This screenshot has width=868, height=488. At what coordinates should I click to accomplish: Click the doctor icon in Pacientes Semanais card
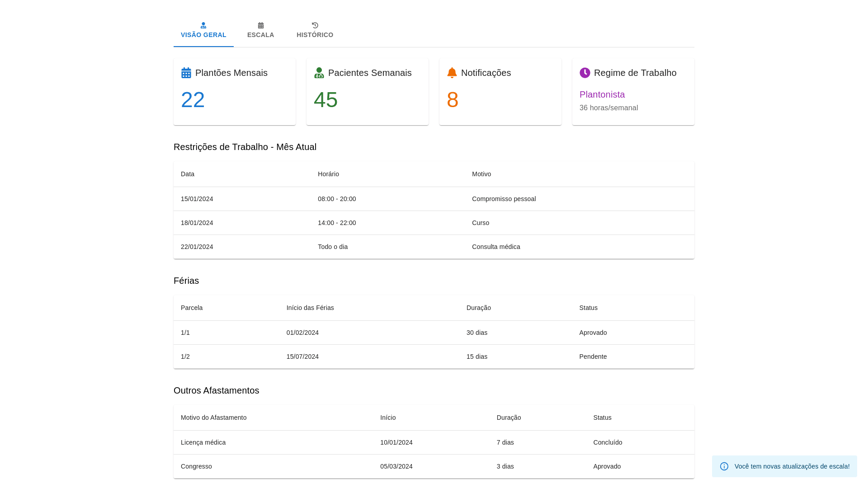[x=319, y=73]
